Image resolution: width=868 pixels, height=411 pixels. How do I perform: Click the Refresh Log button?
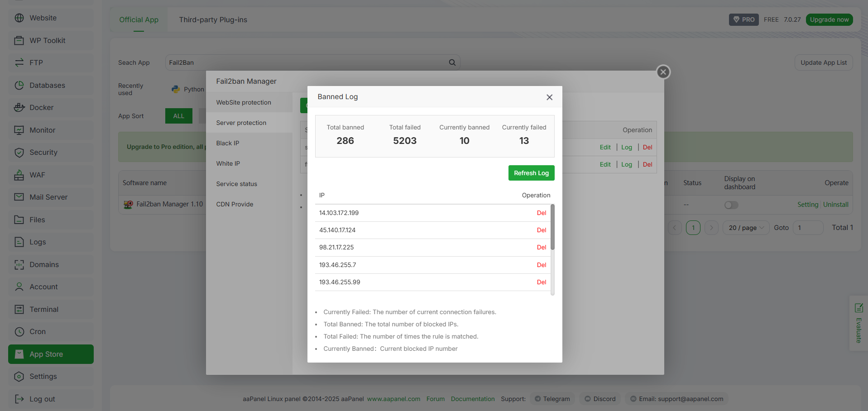tap(531, 173)
